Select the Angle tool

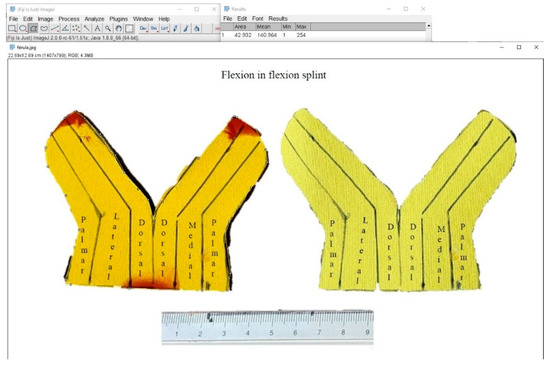(65, 28)
